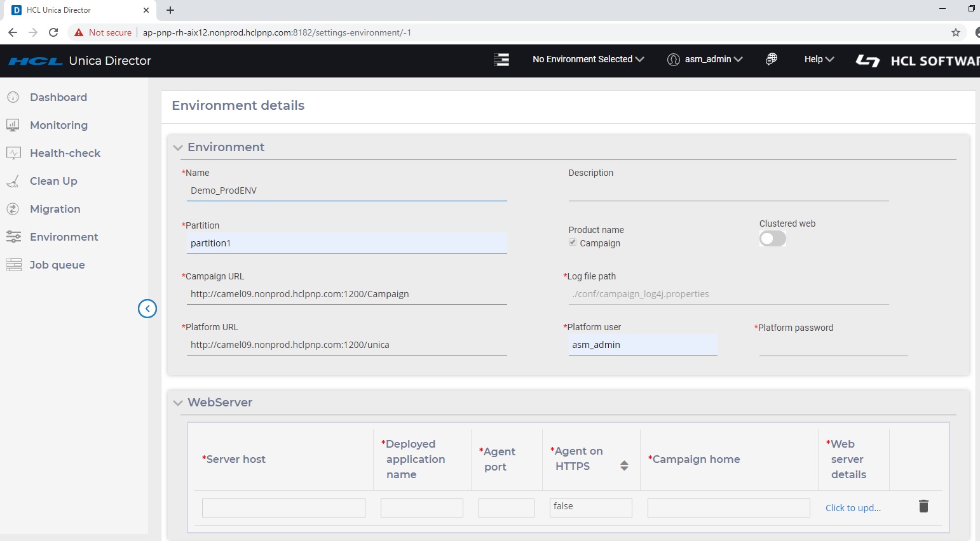Click the 'Click to upd...' web server link

(x=853, y=508)
